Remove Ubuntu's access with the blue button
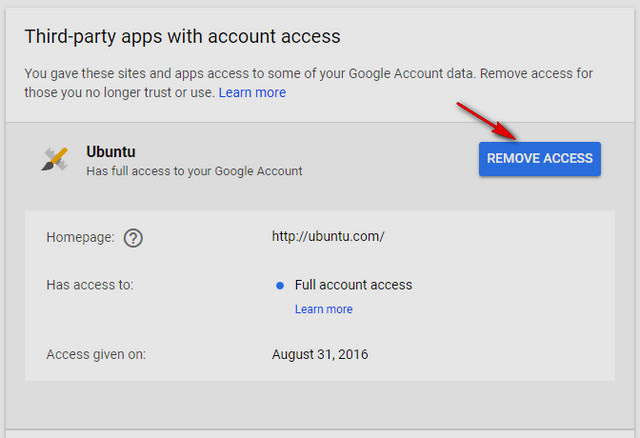The width and height of the screenshot is (640, 438). tap(540, 159)
